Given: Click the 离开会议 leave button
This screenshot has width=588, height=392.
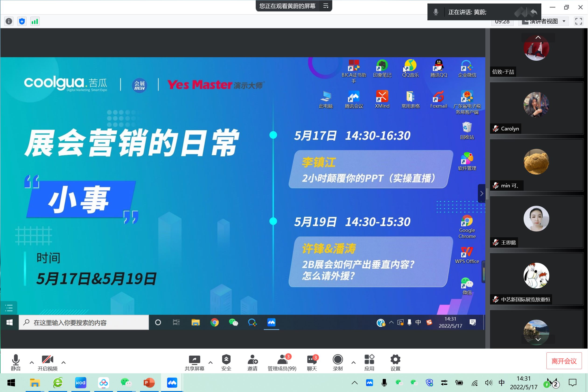Looking at the screenshot, I should [564, 361].
